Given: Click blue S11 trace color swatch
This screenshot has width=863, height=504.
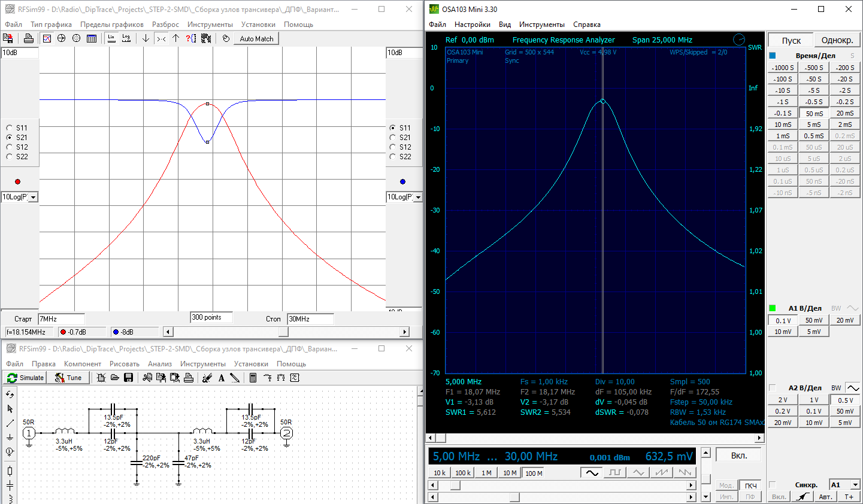Looking at the screenshot, I should click(402, 181).
